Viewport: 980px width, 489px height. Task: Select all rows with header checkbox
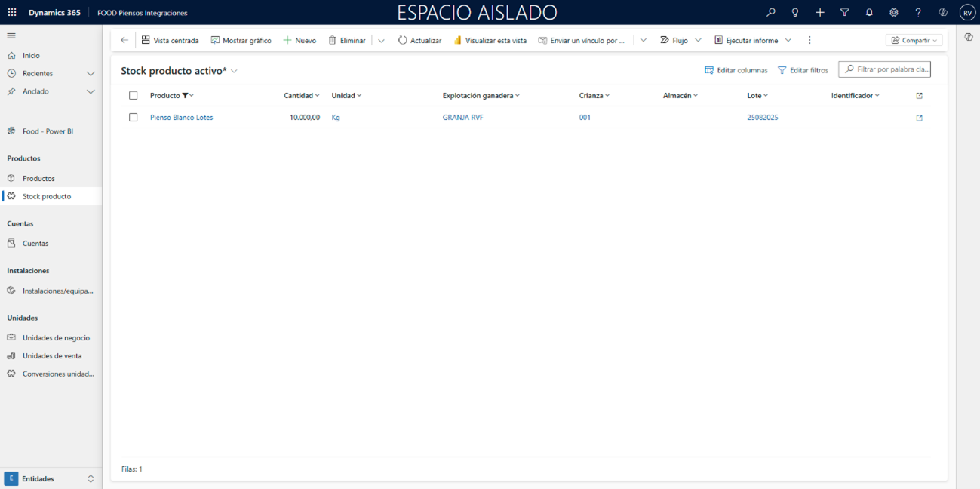(x=134, y=96)
